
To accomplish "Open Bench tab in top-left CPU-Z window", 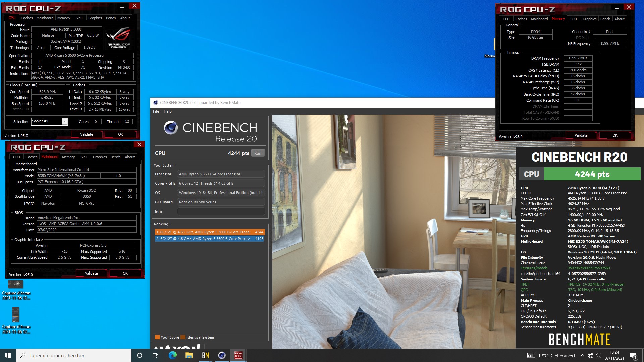I will [x=111, y=18].
